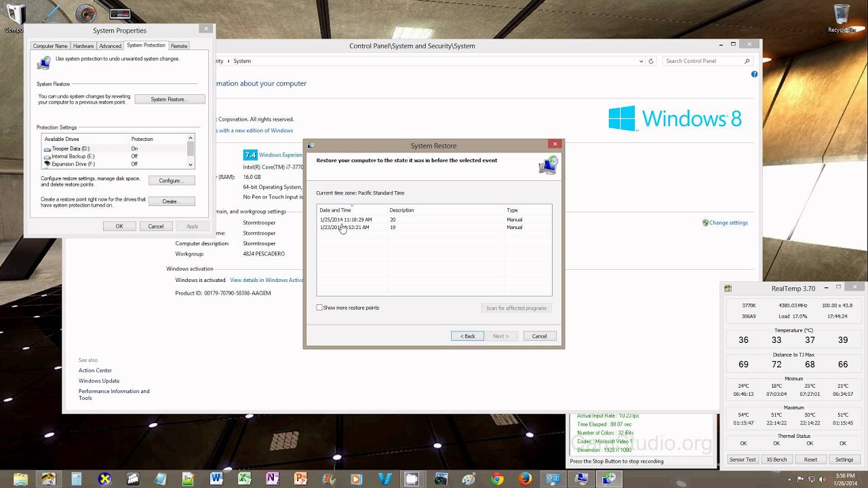
Task: Open Google Chrome from the taskbar
Action: (497, 479)
